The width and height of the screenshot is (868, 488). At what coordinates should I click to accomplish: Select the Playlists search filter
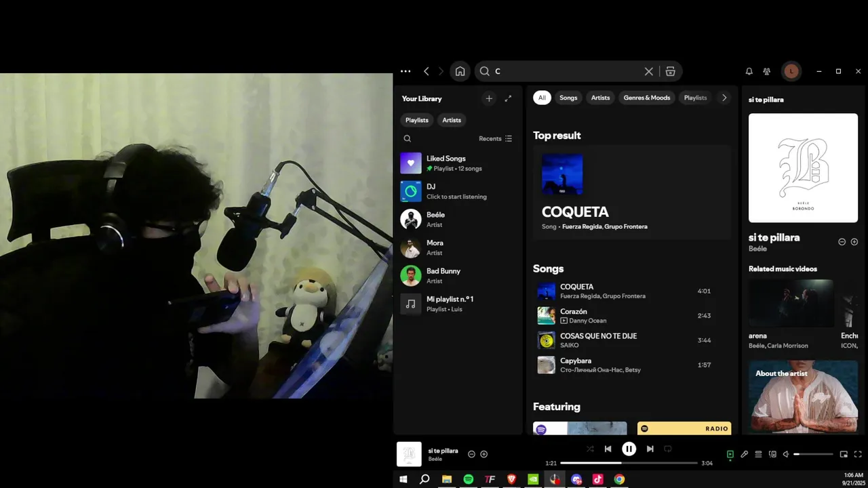(695, 98)
